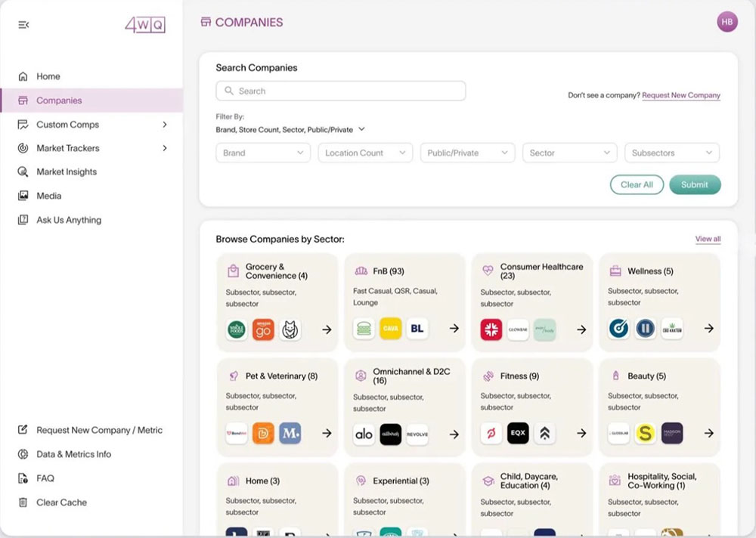Viewport: 756px width, 538px height.
Task: Open the HB user avatar
Action: pyautogui.click(x=727, y=22)
